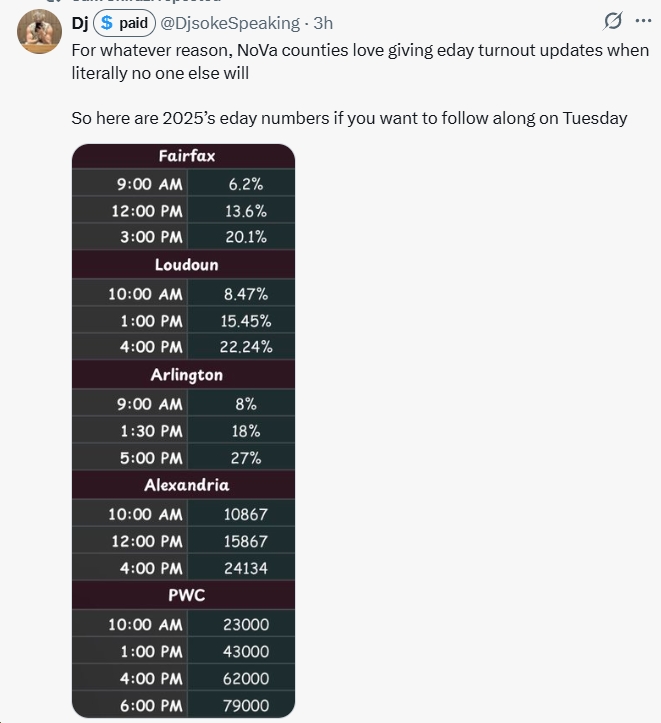Click the Alexandria header in the image

[186, 485]
